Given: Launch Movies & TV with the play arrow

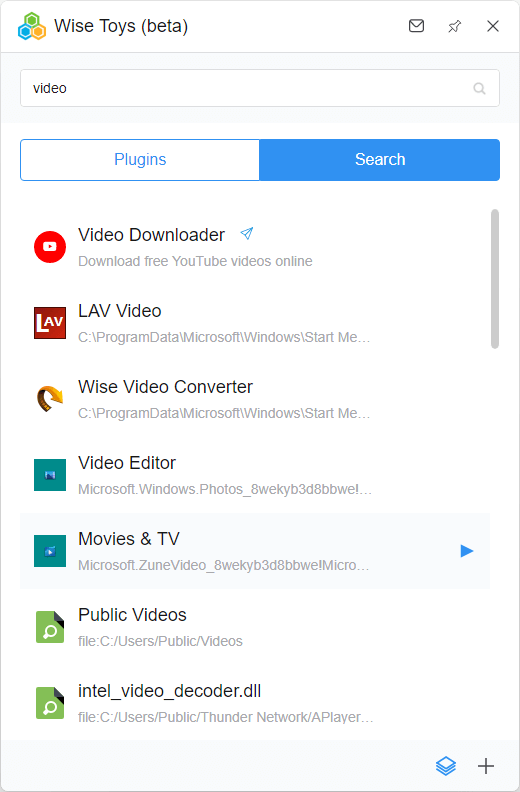Looking at the screenshot, I should pyautogui.click(x=466, y=551).
